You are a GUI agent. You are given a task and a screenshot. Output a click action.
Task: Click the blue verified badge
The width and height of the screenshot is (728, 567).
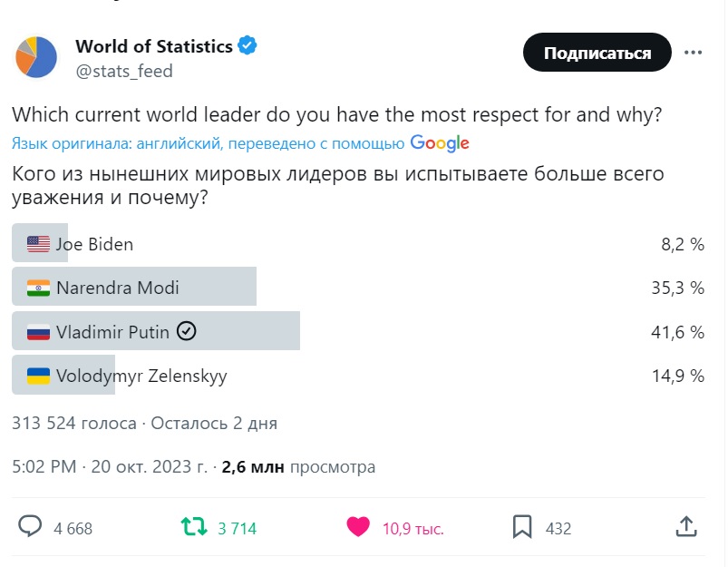pyautogui.click(x=247, y=45)
